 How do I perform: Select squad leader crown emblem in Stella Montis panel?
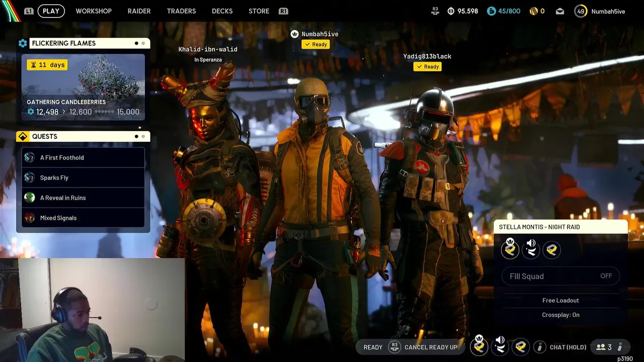point(510,249)
